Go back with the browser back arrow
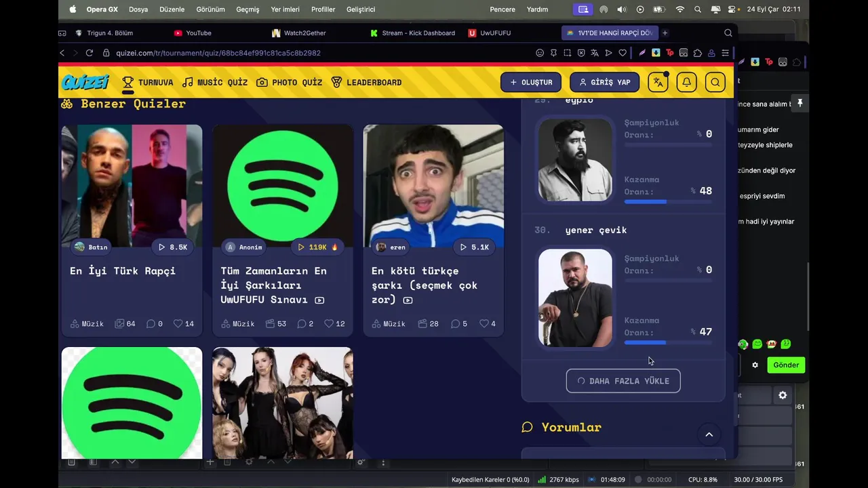Screen dimensions: 868x488 (x=62, y=53)
